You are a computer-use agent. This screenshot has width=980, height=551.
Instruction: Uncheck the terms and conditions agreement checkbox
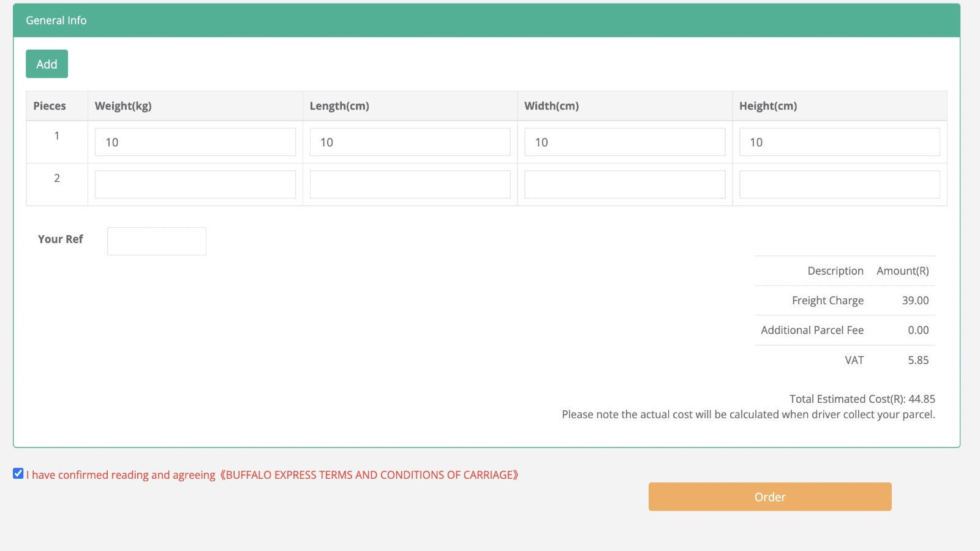pos(17,473)
